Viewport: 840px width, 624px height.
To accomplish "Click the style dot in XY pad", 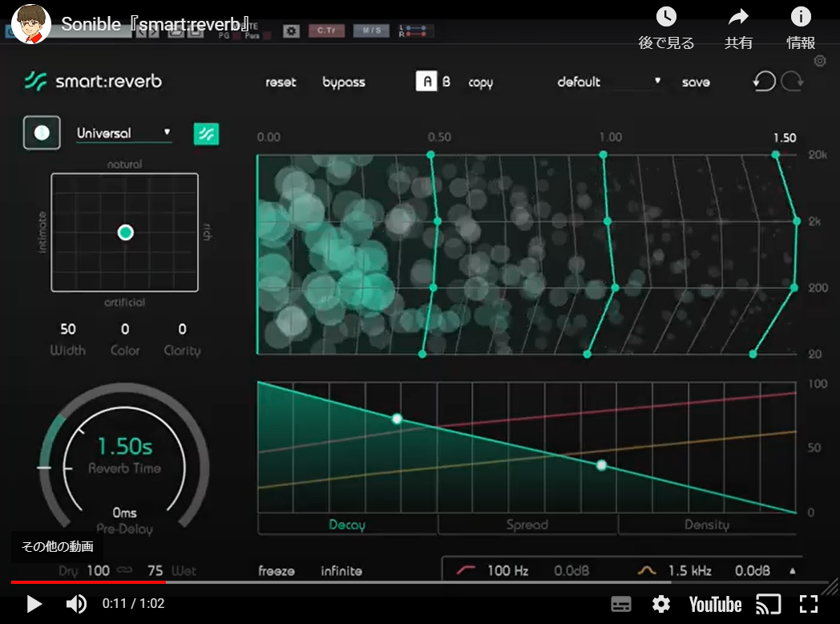I will click(x=126, y=233).
